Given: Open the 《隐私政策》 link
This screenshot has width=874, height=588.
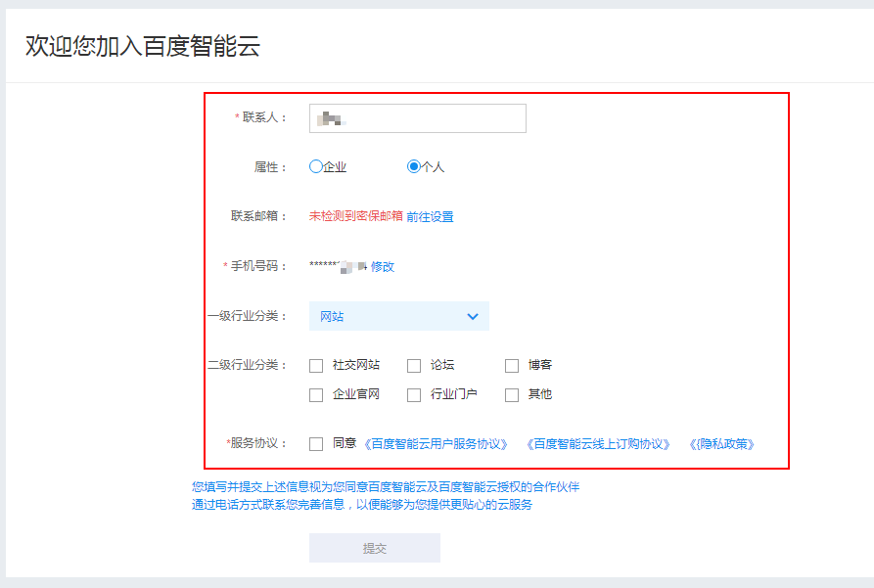Looking at the screenshot, I should click(x=722, y=444).
